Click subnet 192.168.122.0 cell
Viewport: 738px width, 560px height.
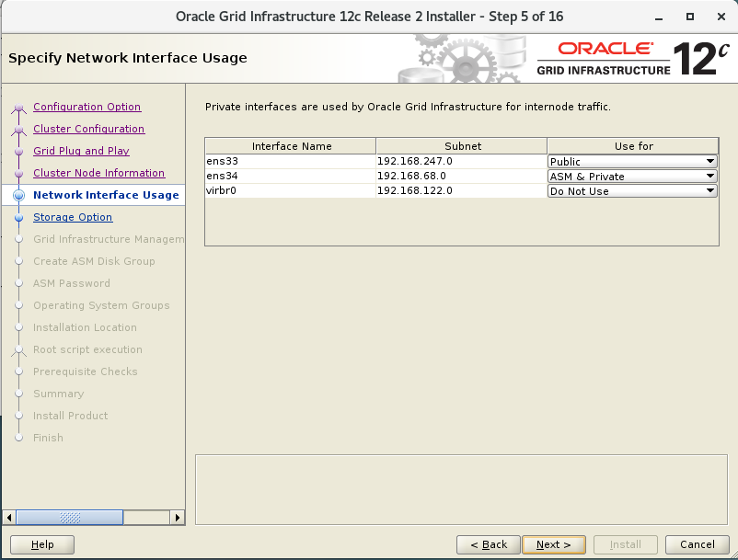461,190
